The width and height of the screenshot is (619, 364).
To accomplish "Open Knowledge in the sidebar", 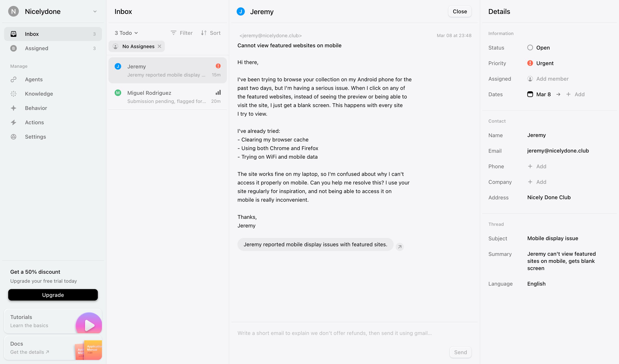I will [x=53, y=94].
